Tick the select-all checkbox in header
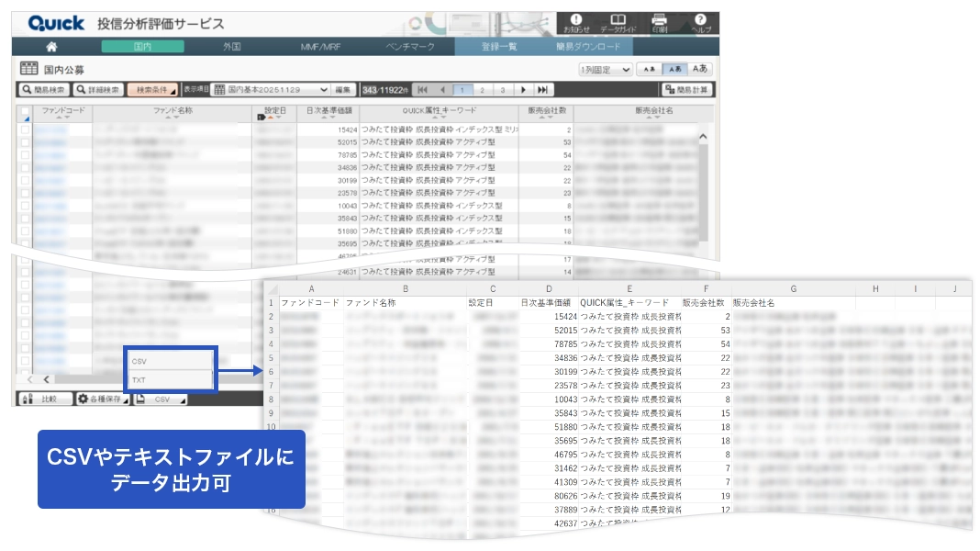The width and height of the screenshot is (980, 551). click(x=25, y=113)
